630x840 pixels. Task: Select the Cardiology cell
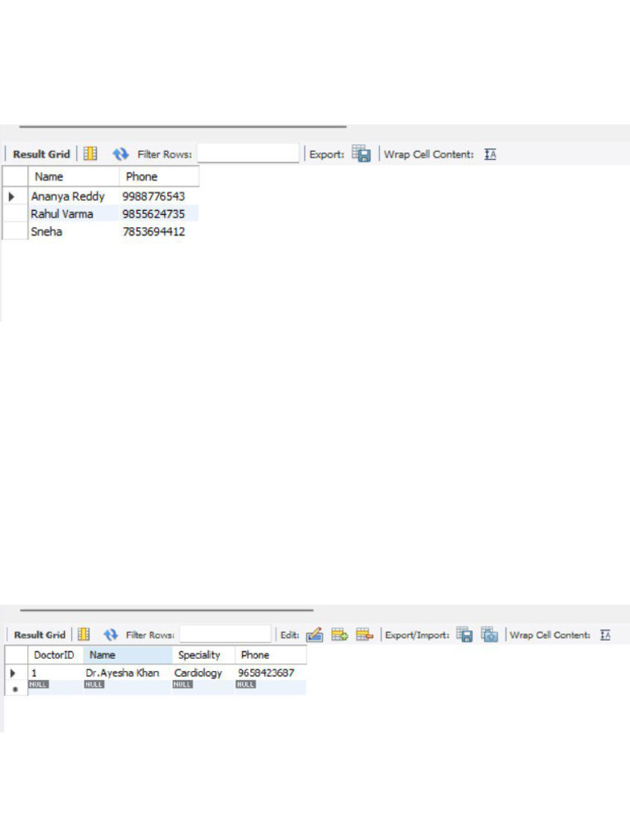(203, 673)
